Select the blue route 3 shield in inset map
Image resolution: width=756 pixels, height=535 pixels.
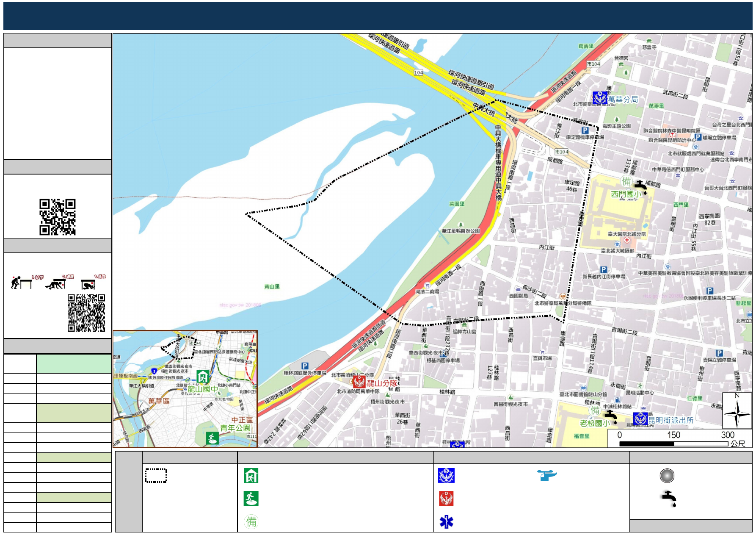click(154, 371)
